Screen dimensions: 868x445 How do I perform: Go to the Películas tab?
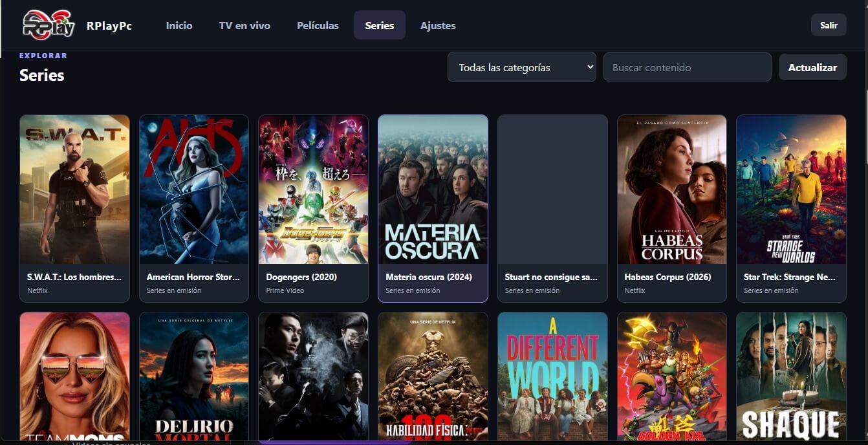click(318, 25)
